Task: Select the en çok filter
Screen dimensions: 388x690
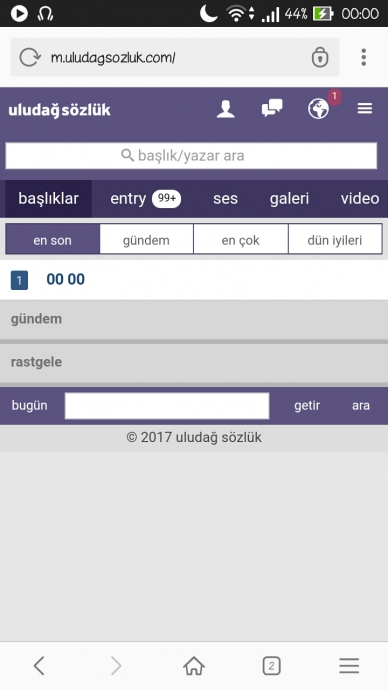Action: [241, 239]
